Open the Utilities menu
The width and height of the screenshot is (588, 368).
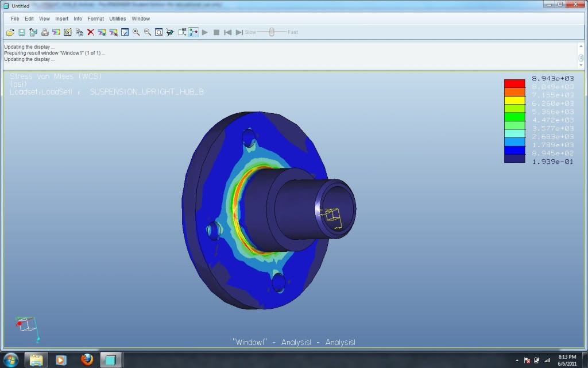[117, 18]
